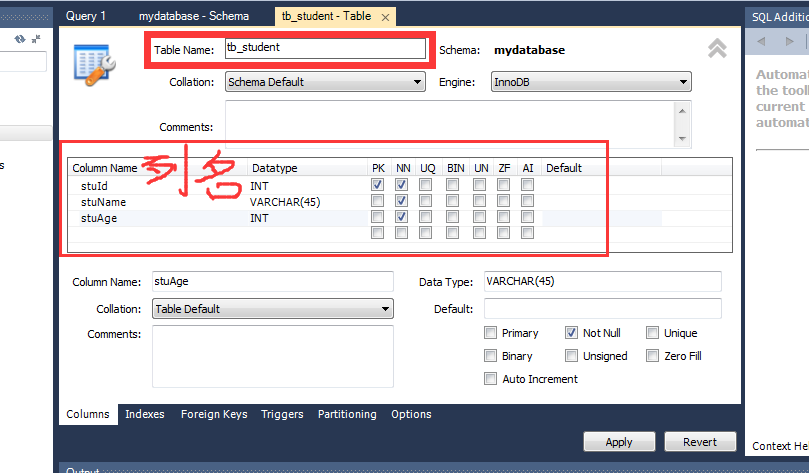
Task: Open the Indexes tab
Action: pos(144,414)
